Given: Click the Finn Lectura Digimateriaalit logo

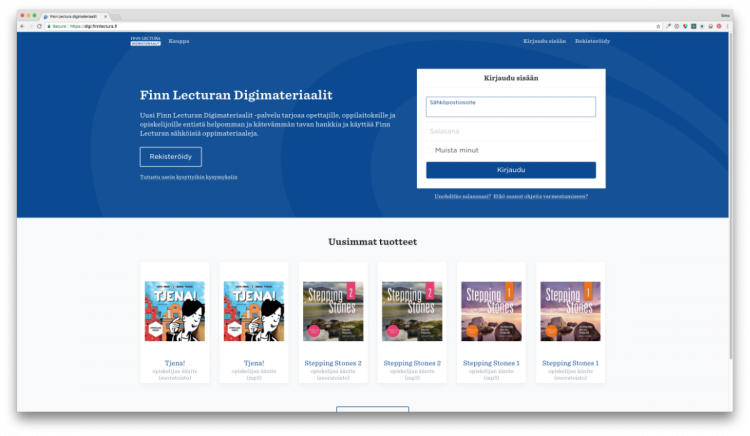Looking at the screenshot, I should click(145, 41).
